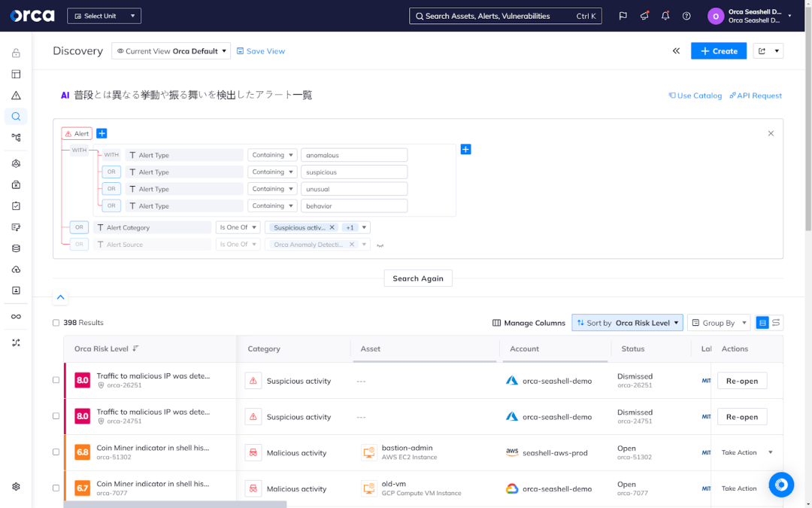Open the help question mark icon
Screen dimensions: 812x508
coord(686,16)
